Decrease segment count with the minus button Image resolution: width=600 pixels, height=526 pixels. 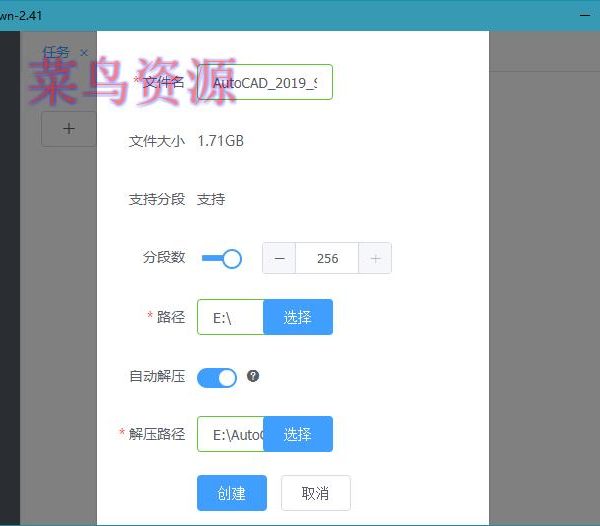279,258
